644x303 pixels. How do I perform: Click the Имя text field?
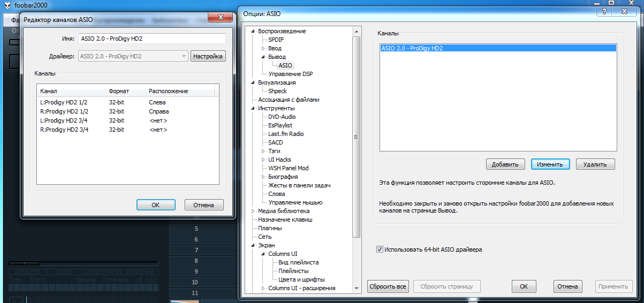point(151,39)
